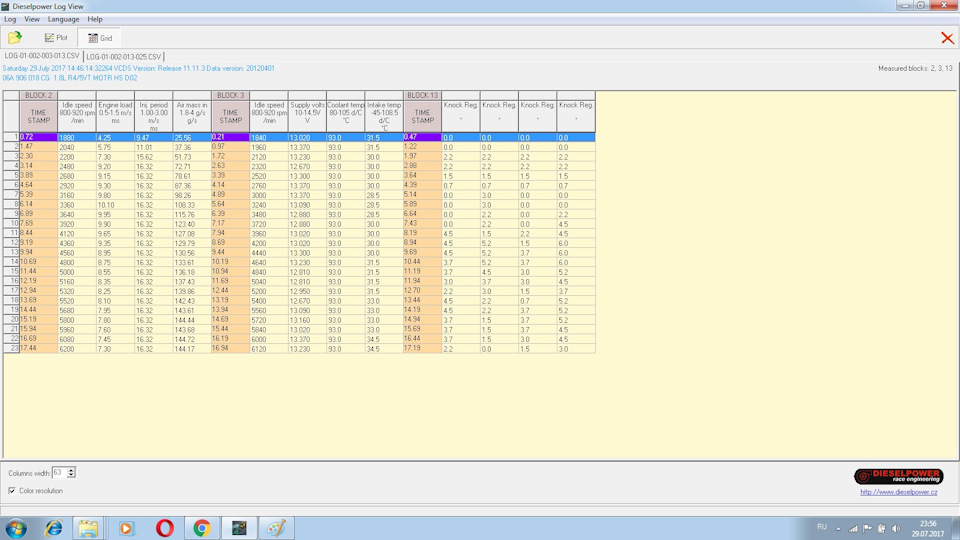960x540 pixels.
Task: Launch Opera browser from taskbar
Action: 164,528
